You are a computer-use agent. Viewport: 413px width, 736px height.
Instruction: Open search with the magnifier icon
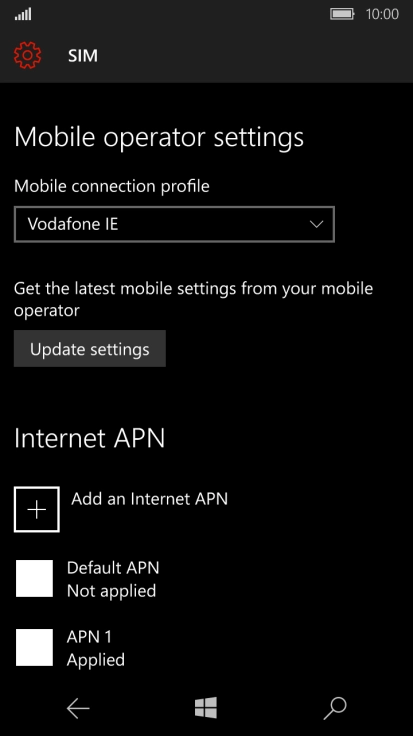[335, 708]
